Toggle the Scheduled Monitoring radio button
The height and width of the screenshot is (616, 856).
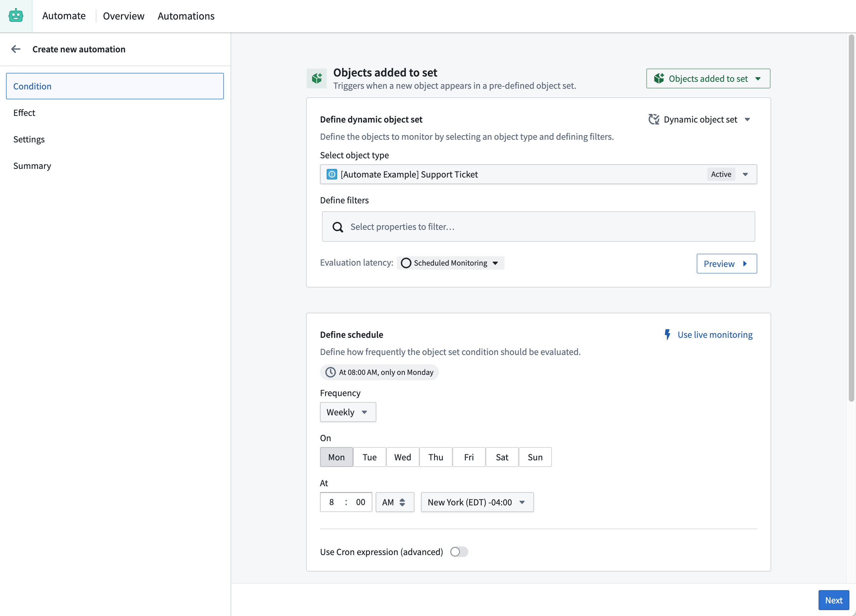405,263
